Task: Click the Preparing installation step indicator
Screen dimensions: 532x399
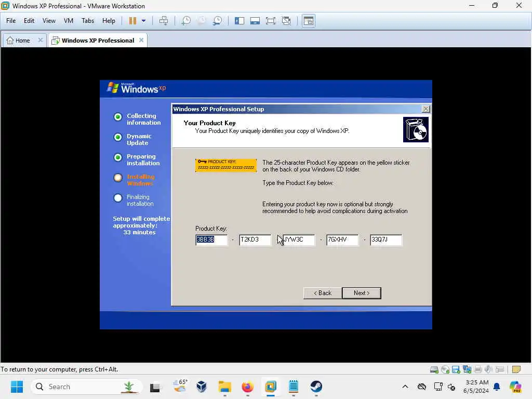Action: pyautogui.click(x=118, y=157)
